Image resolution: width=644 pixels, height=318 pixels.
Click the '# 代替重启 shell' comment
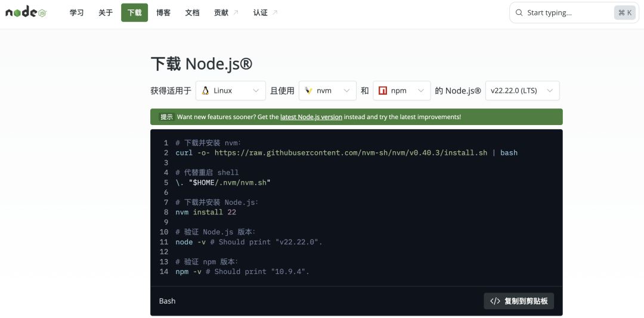pos(207,172)
